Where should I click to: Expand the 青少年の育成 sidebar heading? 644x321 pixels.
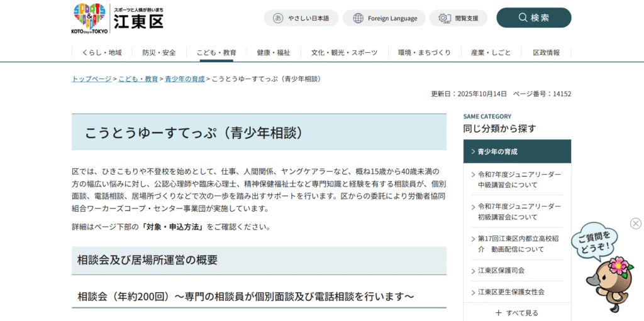[517, 151]
